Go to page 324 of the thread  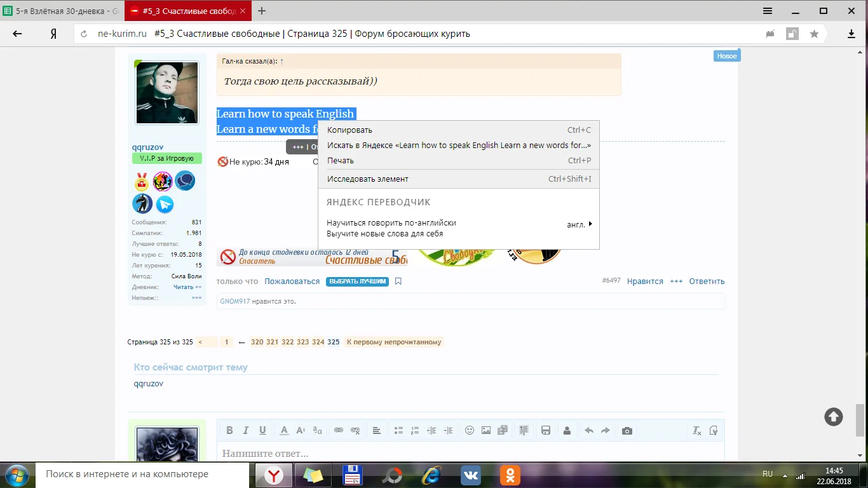click(318, 342)
